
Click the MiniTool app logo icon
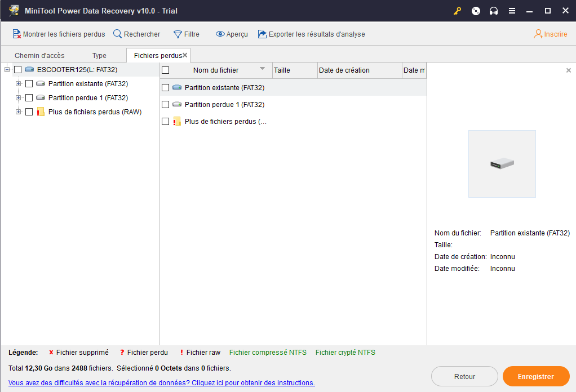(14, 11)
